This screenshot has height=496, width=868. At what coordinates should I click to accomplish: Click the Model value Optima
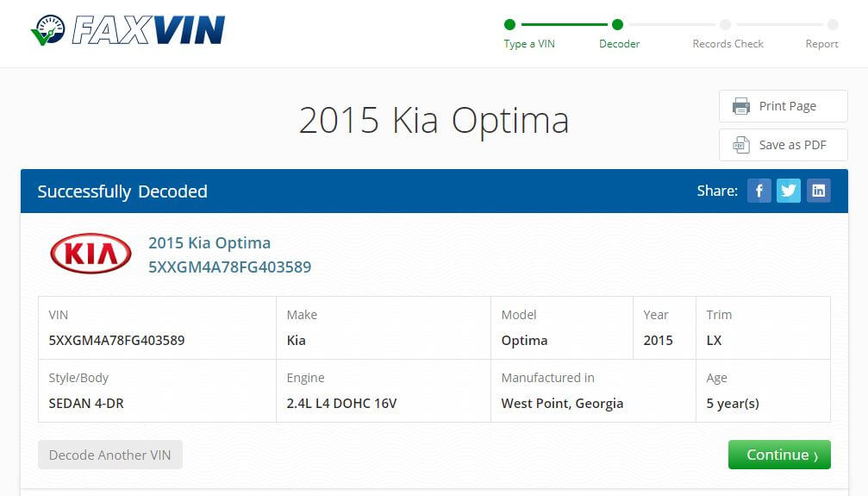point(524,340)
